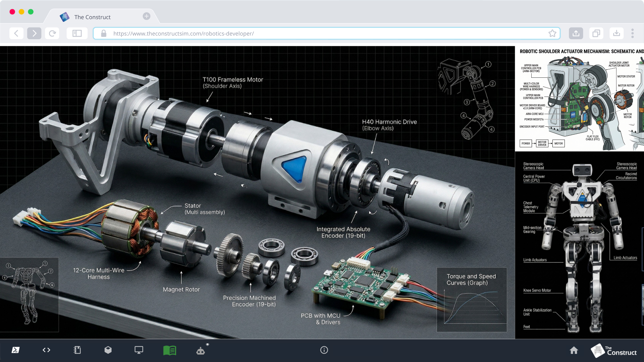
Task: Open the Gazebo simulation cube icon
Action: (x=108, y=350)
